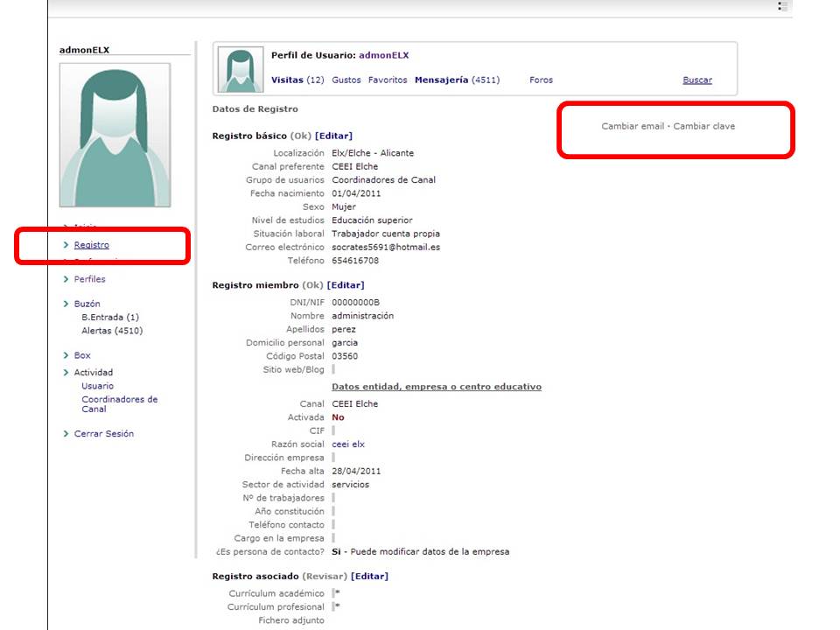This screenshot has height=630, width=840.
Task: Click Cambiar clave
Action: (x=705, y=125)
